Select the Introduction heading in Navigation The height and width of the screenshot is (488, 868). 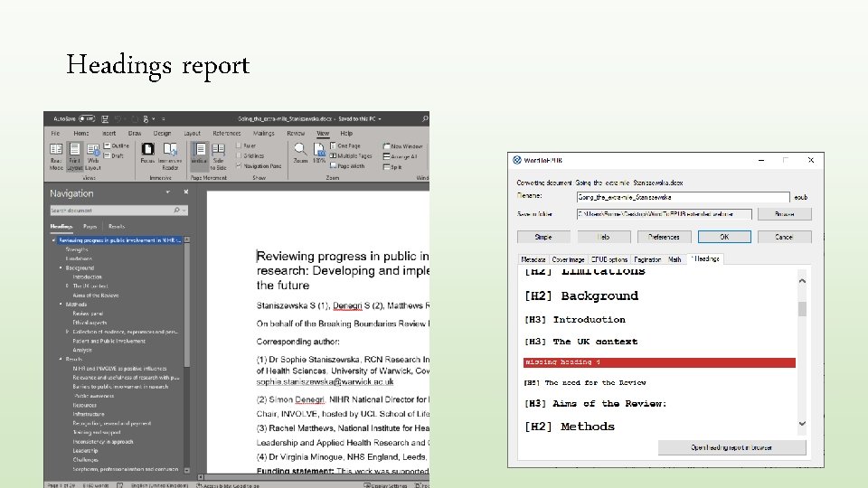(x=87, y=277)
